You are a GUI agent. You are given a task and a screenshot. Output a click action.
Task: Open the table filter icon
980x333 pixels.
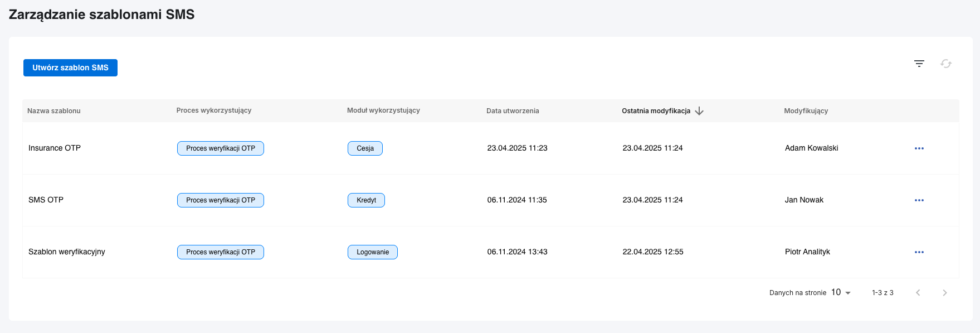pyautogui.click(x=919, y=64)
